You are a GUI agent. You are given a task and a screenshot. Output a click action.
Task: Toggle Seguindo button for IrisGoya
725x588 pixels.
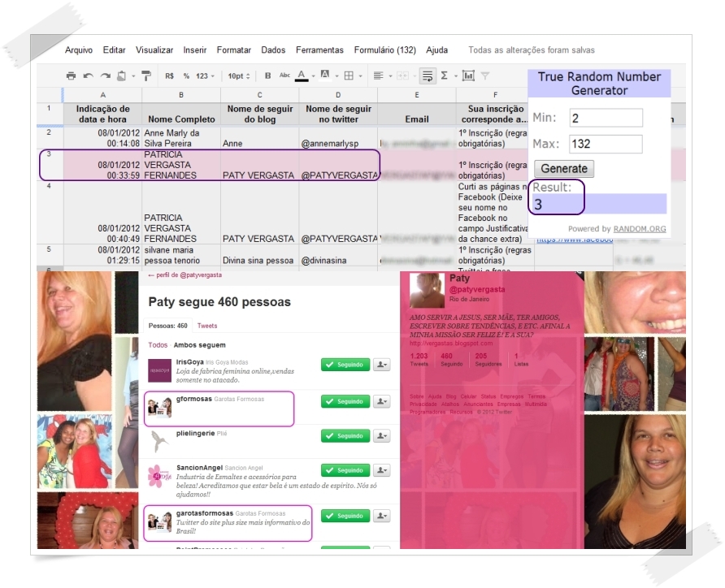click(x=345, y=365)
